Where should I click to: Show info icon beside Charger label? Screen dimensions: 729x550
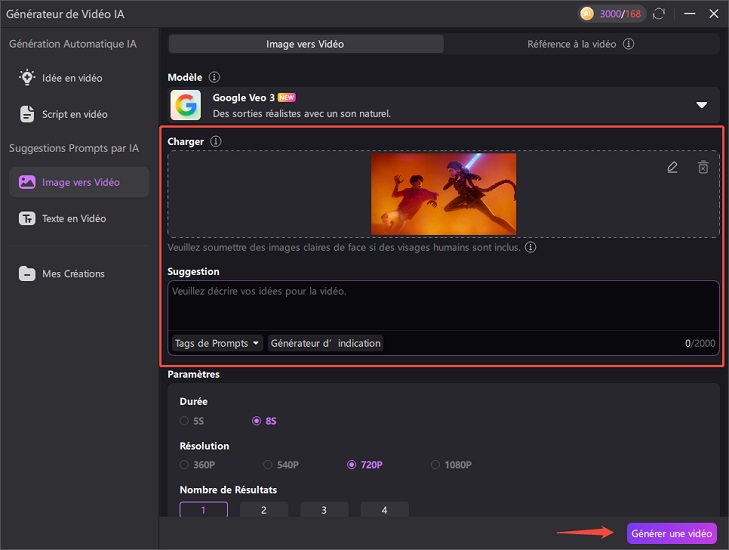(216, 141)
